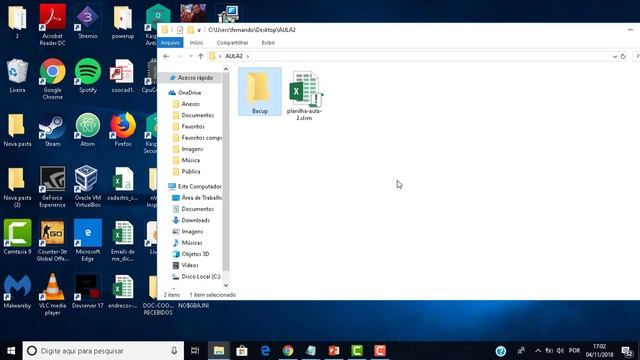Activate Cortana microphone in search box
The width and height of the screenshot is (640, 360).
tap(174, 351)
